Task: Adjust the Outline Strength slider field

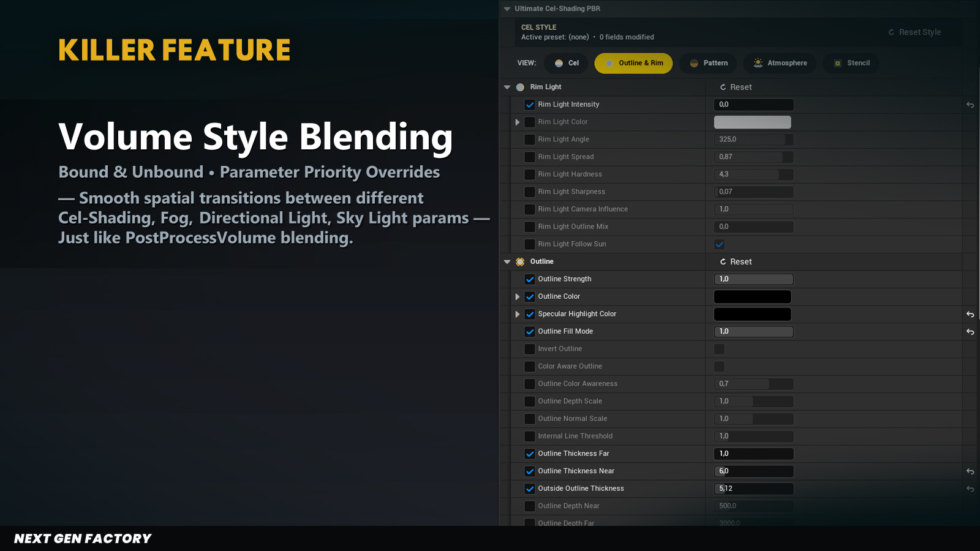Action: [754, 279]
